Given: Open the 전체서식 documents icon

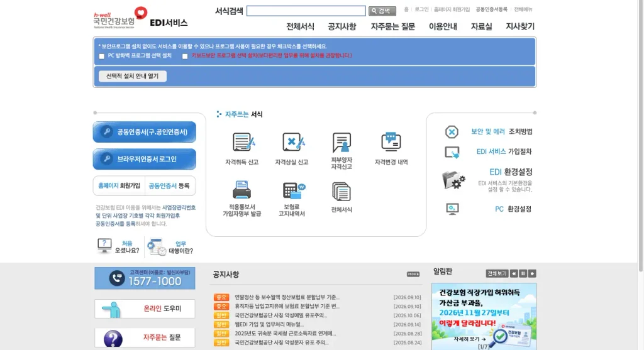Looking at the screenshot, I should pyautogui.click(x=341, y=192).
